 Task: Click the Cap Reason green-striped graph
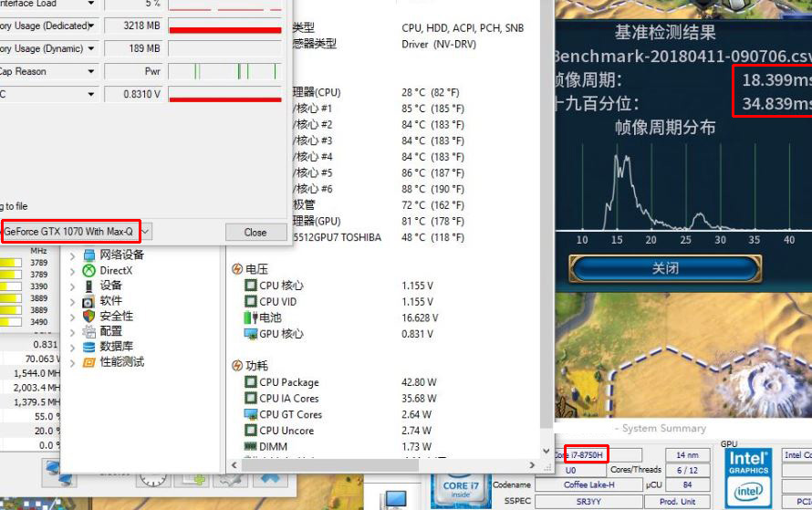point(225,71)
